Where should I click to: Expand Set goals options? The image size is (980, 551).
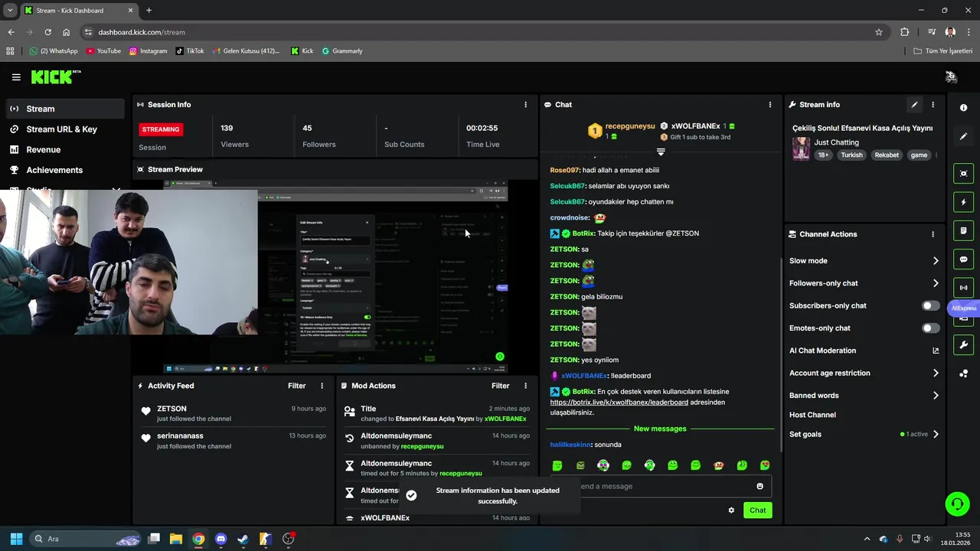pyautogui.click(x=864, y=434)
